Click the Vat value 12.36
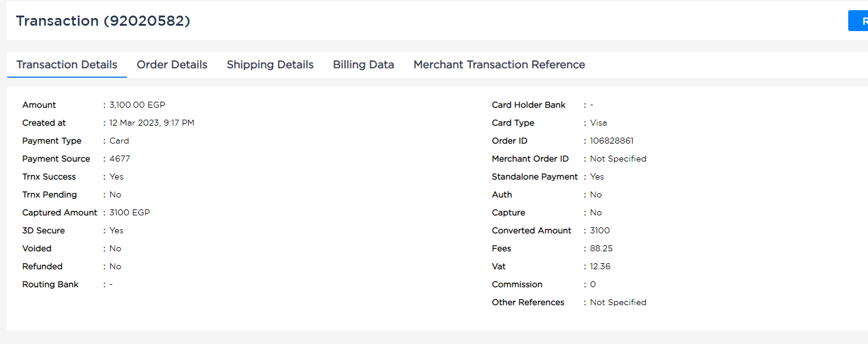The height and width of the screenshot is (344, 868). pos(600,266)
